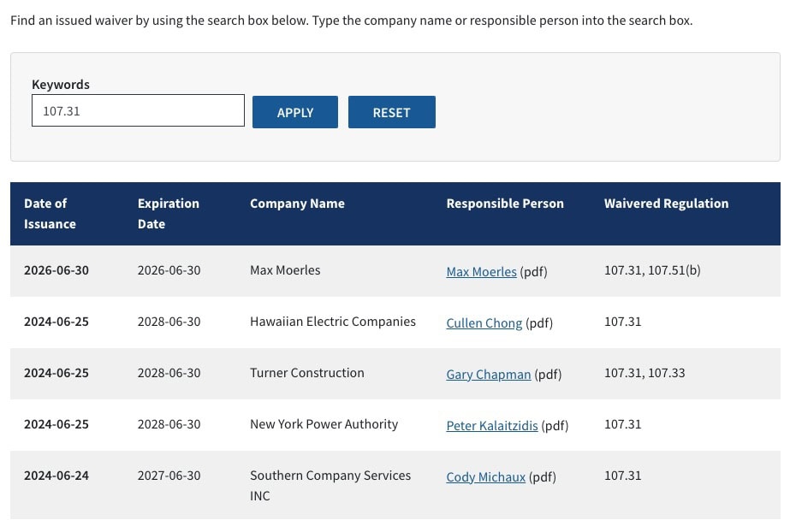
Task: Open the Max Moerles waiver PDF link
Action: pyautogui.click(x=481, y=272)
